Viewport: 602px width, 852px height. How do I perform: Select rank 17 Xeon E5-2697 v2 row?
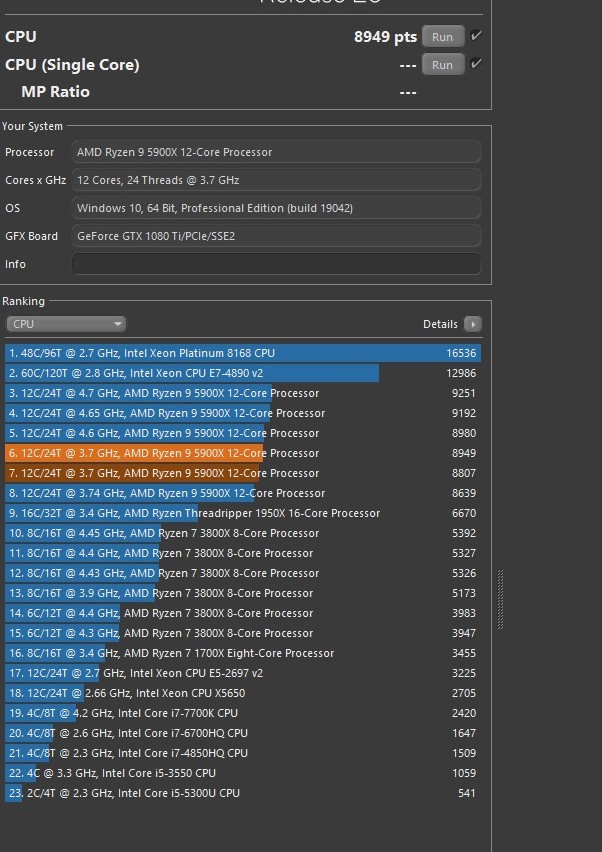(243, 673)
